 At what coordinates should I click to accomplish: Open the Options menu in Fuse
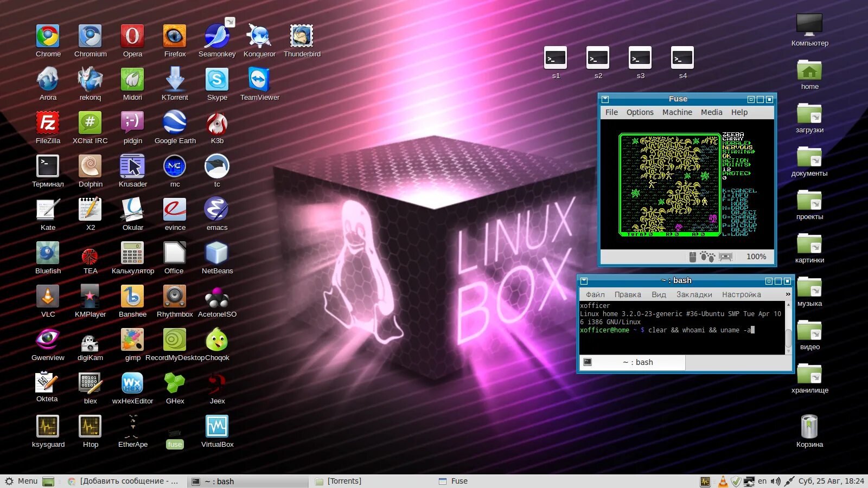[x=640, y=112]
